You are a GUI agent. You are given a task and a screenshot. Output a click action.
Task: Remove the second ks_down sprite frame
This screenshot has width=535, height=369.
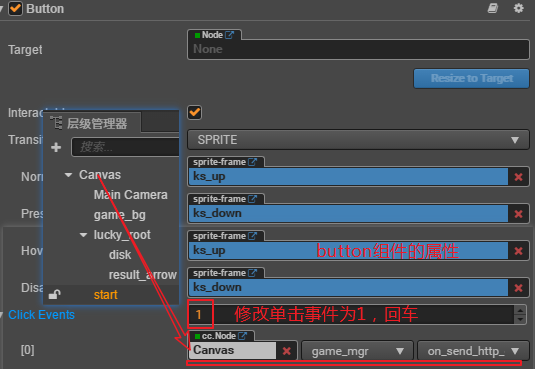click(x=519, y=288)
